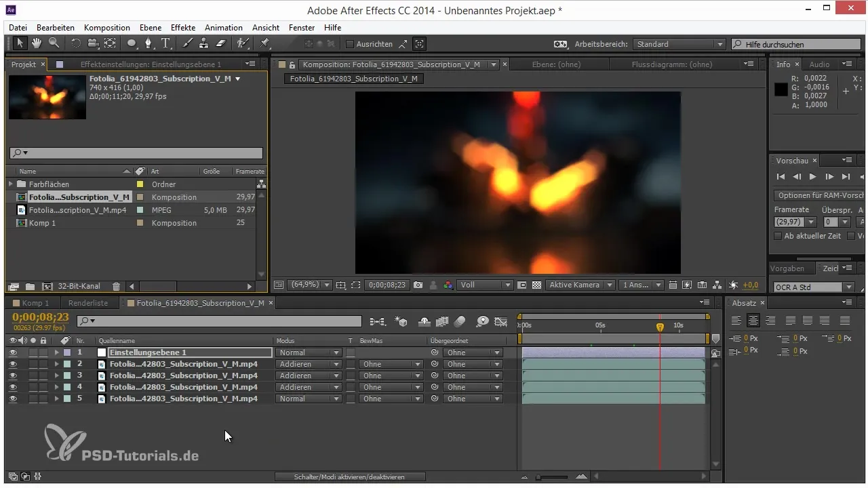Viewport: 868px width, 488px height.
Task: Hide Einstellungsebene 1 layer eye
Action: tap(12, 352)
